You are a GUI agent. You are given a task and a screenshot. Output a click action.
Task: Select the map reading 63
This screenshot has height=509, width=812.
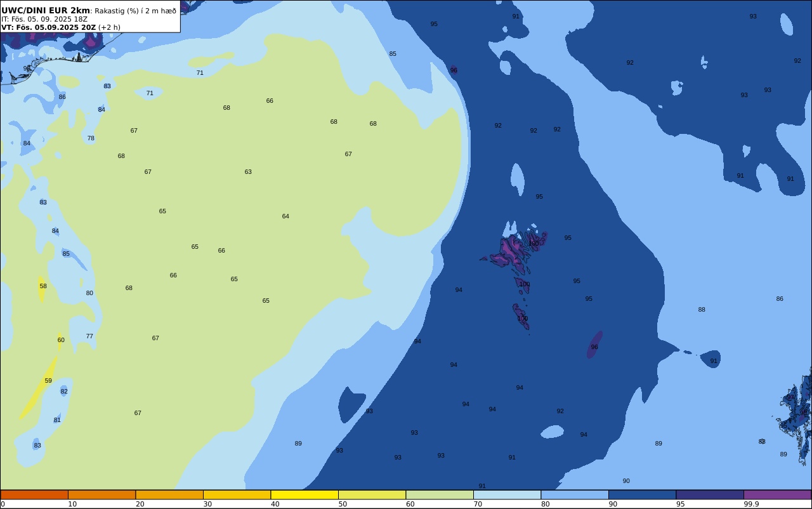248,172
